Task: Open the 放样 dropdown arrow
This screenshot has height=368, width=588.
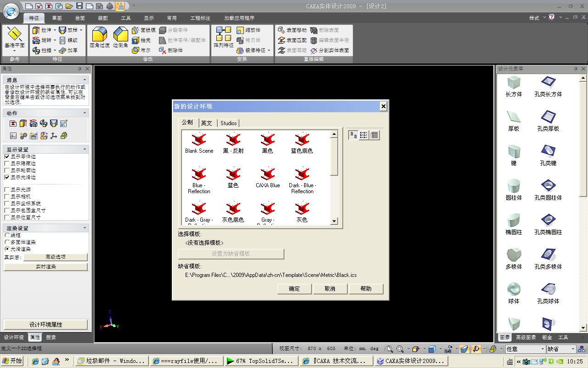Action: click(81, 30)
